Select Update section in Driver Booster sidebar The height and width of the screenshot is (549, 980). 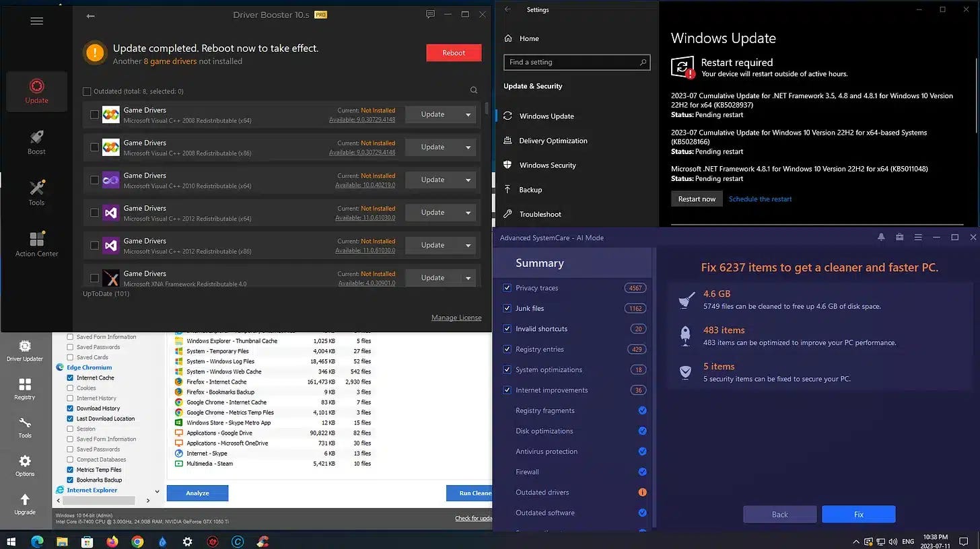point(36,91)
